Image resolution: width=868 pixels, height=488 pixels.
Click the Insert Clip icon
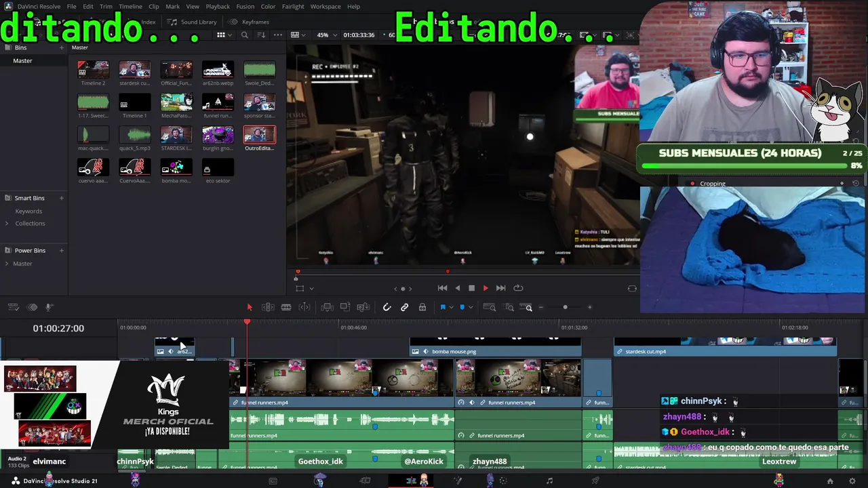click(x=327, y=307)
